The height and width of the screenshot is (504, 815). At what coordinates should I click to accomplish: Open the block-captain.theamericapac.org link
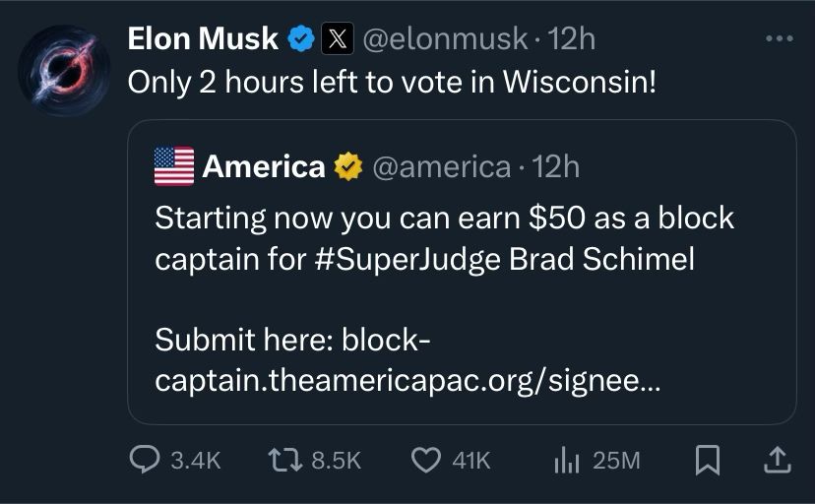[407, 380]
